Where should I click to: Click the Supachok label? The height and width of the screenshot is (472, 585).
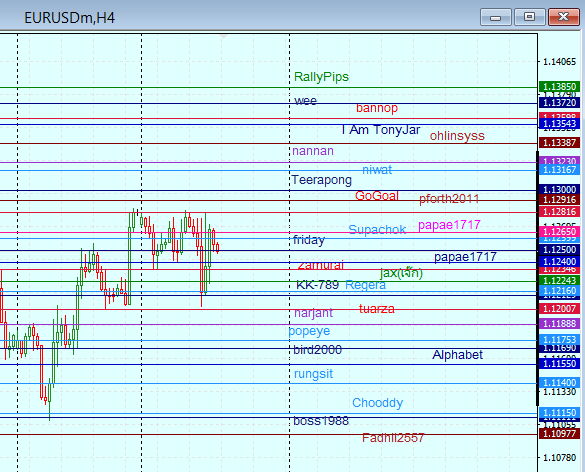[377, 229]
